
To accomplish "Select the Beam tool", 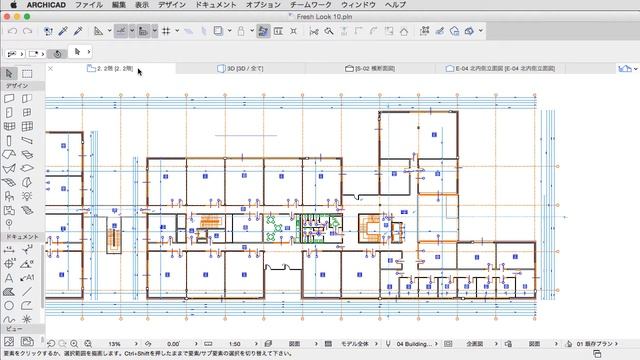I will pos(27,141).
